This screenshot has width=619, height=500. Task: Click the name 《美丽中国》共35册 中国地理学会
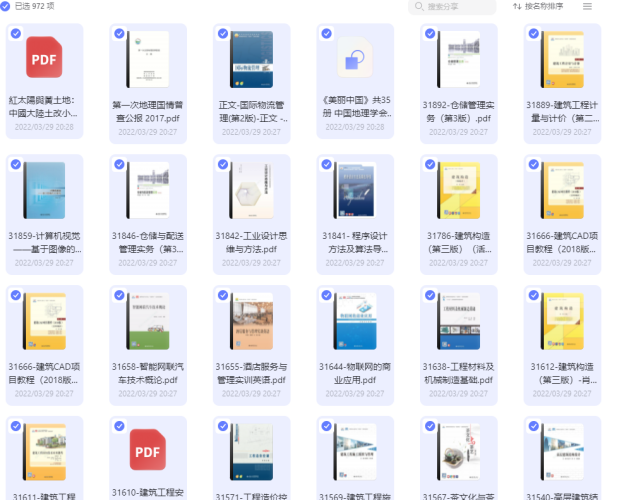[x=356, y=107]
